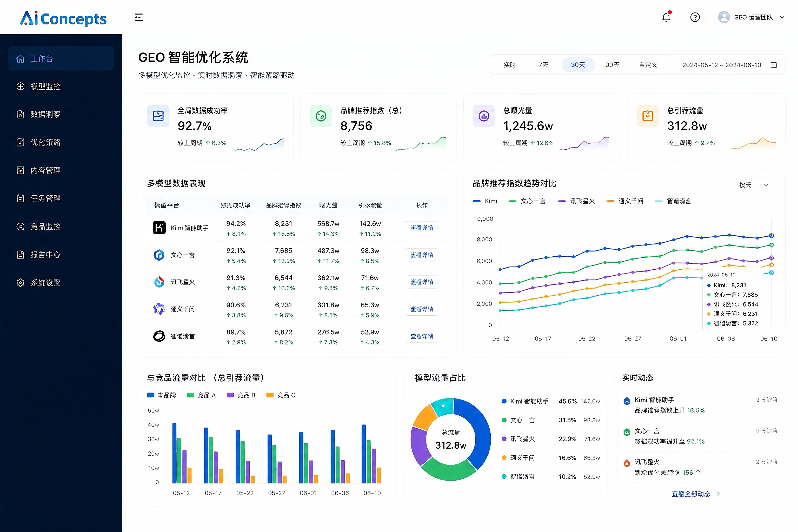Viewport: 798px width, 532px height.
Task: Click the 讯飞星火 flame icon in 实时动态
Action: (627, 463)
